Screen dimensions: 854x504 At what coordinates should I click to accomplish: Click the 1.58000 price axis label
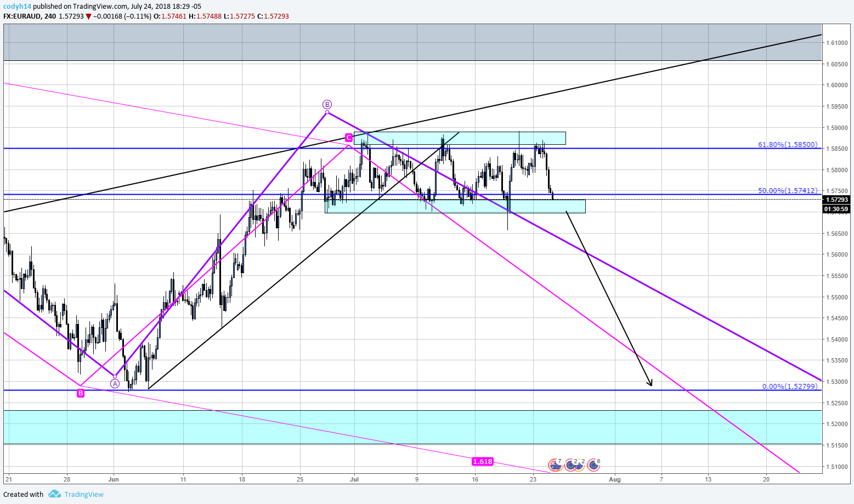tap(838, 170)
